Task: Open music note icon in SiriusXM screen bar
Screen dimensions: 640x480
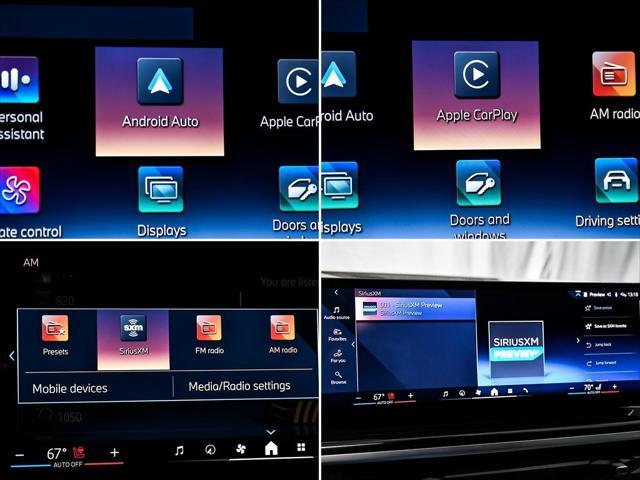Action: (445, 393)
